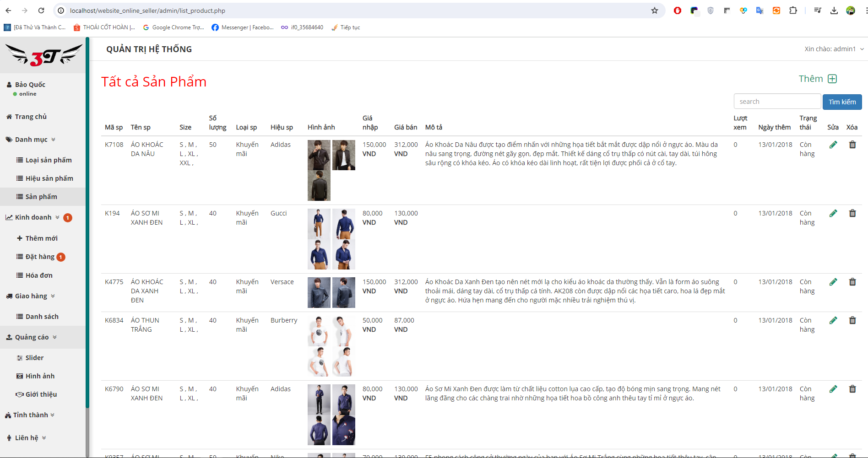
Task: Open first thumbnail of ÁO KHOÁC DA NÂU
Action: (319, 155)
